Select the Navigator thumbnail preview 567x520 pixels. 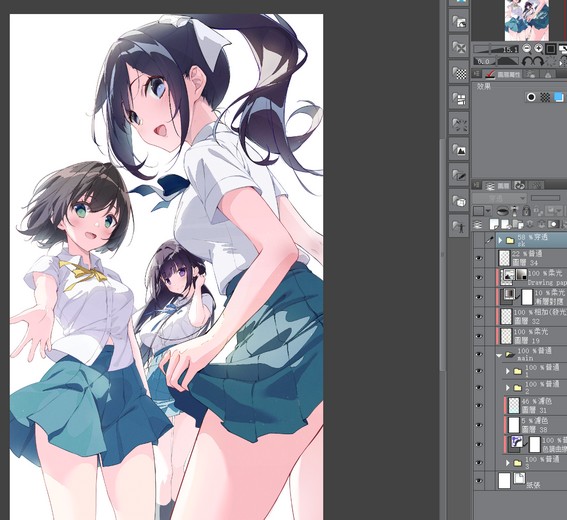526,20
